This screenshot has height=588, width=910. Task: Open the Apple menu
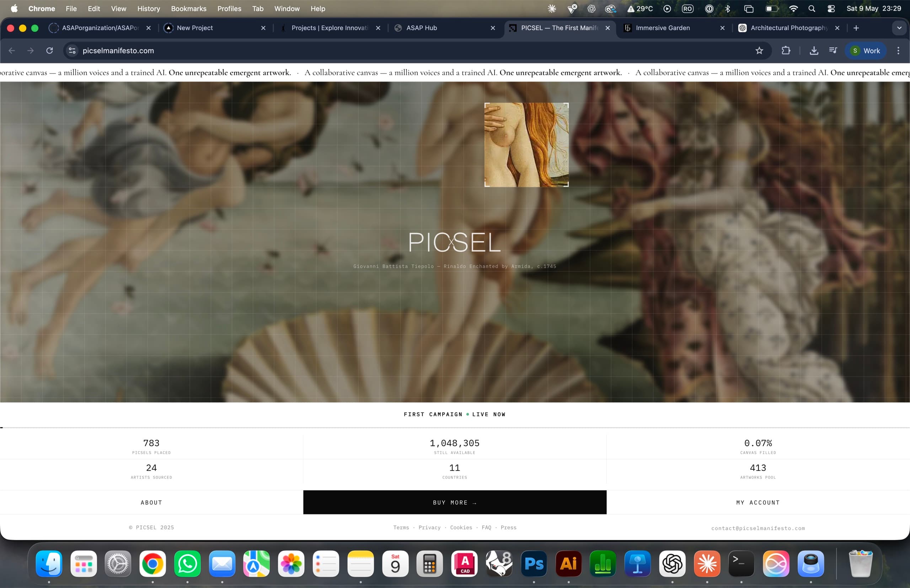pyautogui.click(x=14, y=9)
